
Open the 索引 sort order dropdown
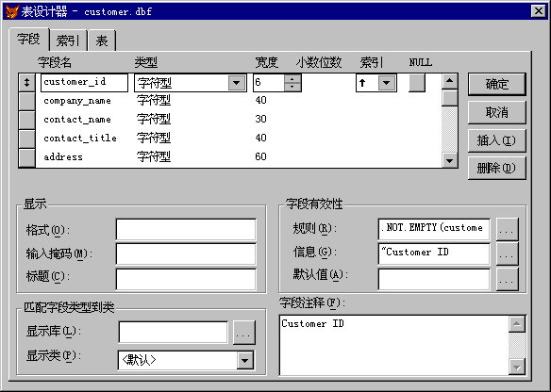coord(387,83)
